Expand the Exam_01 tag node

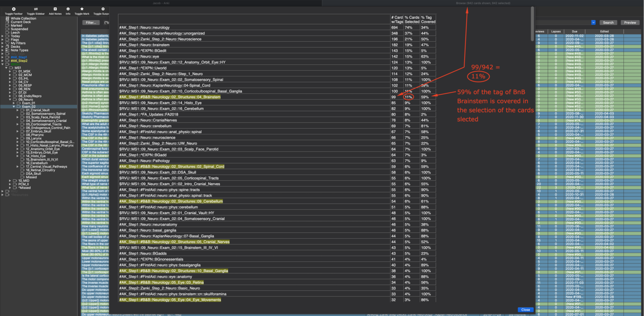14,103
